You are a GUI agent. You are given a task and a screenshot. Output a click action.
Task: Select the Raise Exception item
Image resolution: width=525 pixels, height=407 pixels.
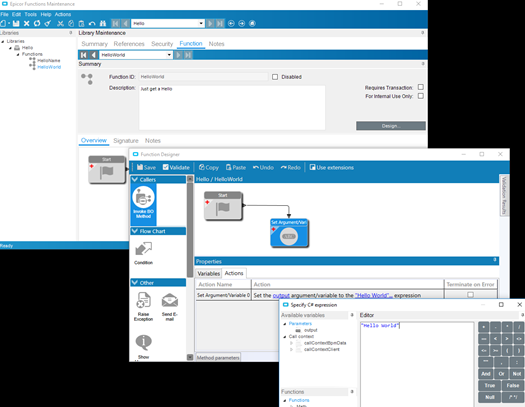click(x=143, y=306)
